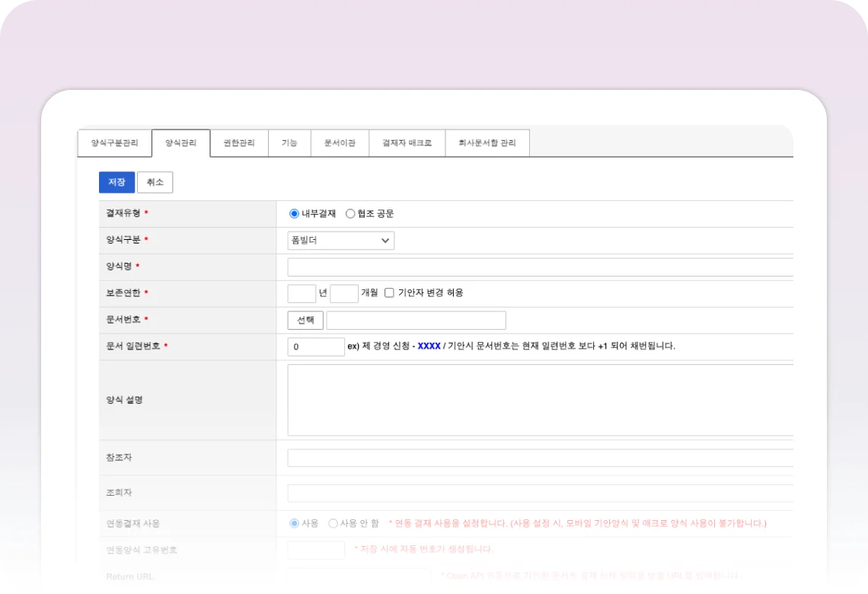Click the 선택 button for 문서번호

pos(305,321)
